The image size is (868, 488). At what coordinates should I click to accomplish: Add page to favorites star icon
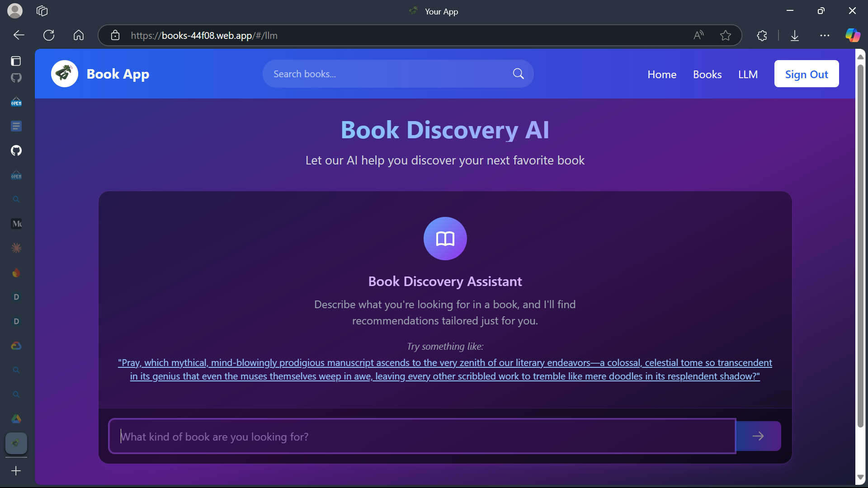(726, 35)
